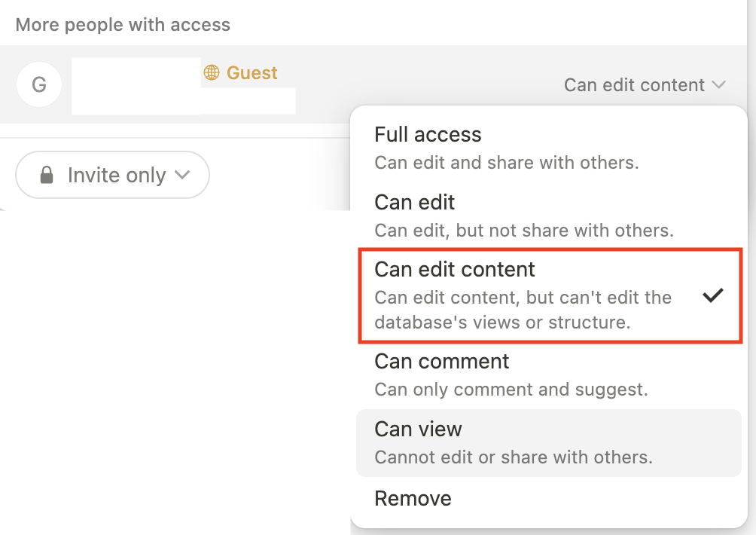
Task: Click the lock icon on Invite only
Action: (x=47, y=176)
